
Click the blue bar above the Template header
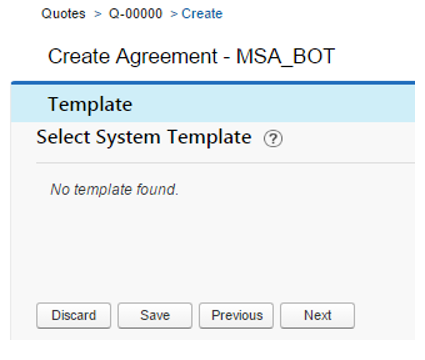coord(213,83)
